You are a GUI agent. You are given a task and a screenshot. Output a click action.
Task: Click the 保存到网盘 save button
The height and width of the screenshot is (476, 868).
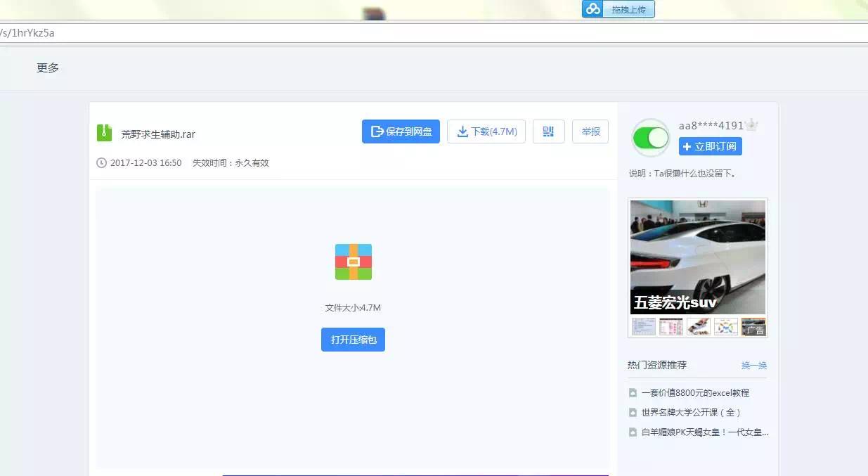pos(400,131)
